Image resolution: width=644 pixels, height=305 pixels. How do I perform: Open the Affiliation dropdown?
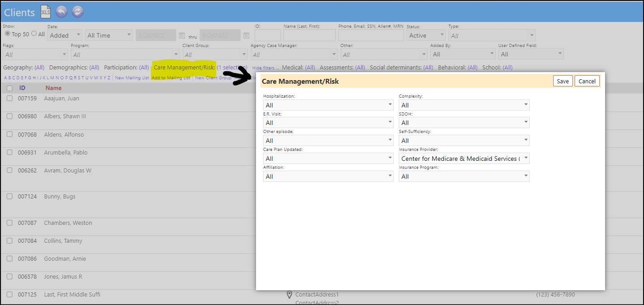[328, 176]
